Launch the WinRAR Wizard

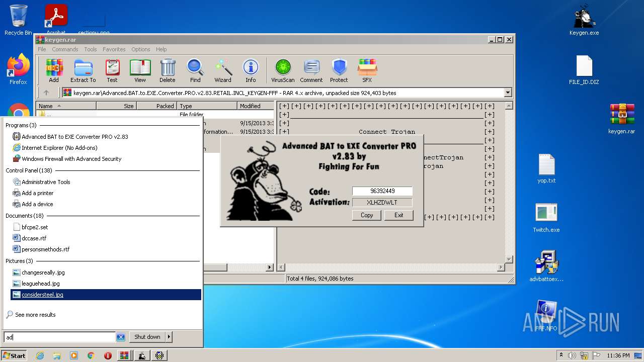coord(223,71)
